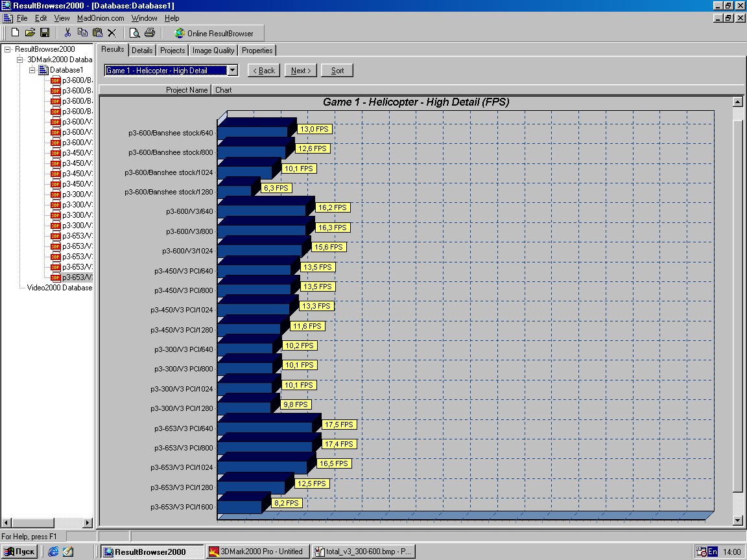Select Video2000 Database in the tree
Screen dimensions: 747x560
(x=60, y=288)
